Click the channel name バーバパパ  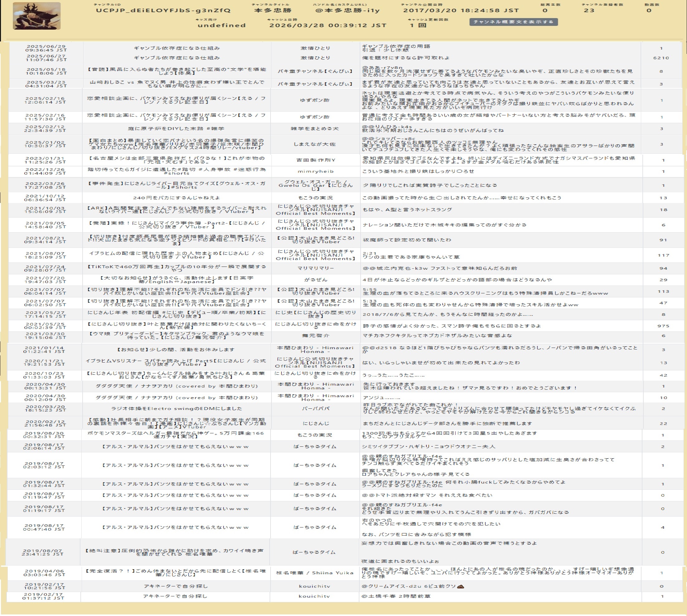(315, 408)
